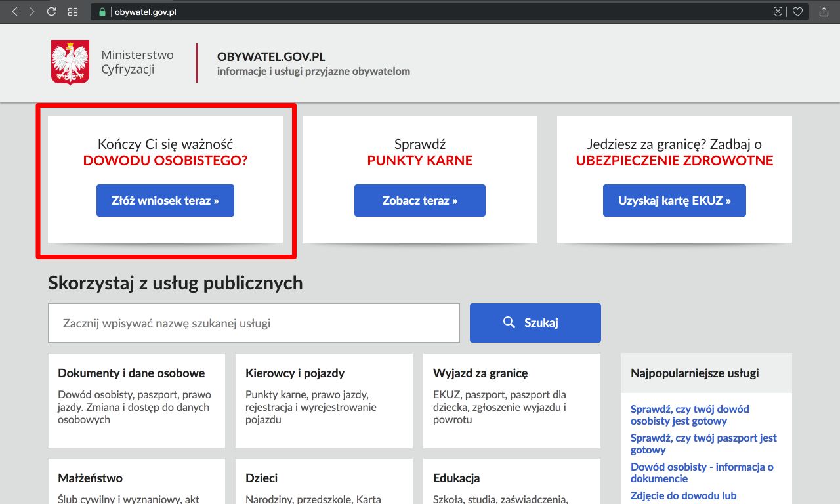Image resolution: width=840 pixels, height=504 pixels.
Task: Click the UBEZPIECZENIE ZDROWOTNE red heading
Action: click(675, 160)
